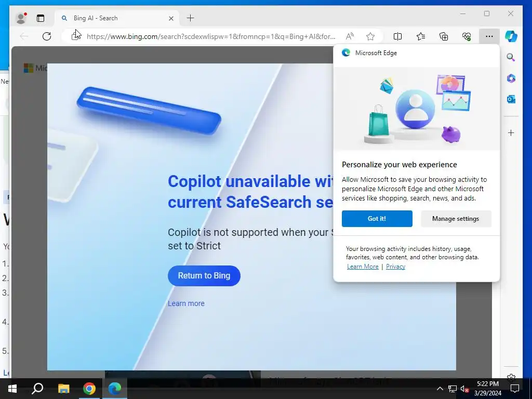The width and height of the screenshot is (532, 399).
Task: Click the site information icon in address bar
Action: pyautogui.click(x=76, y=36)
